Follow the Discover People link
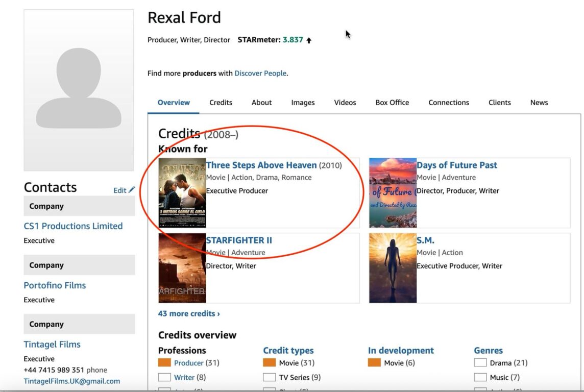This screenshot has width=584, height=392. coord(260,73)
